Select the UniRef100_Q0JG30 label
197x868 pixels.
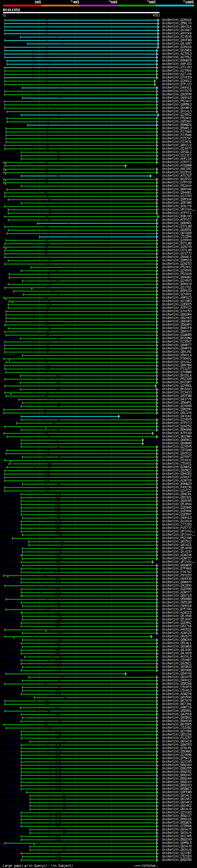point(177,551)
